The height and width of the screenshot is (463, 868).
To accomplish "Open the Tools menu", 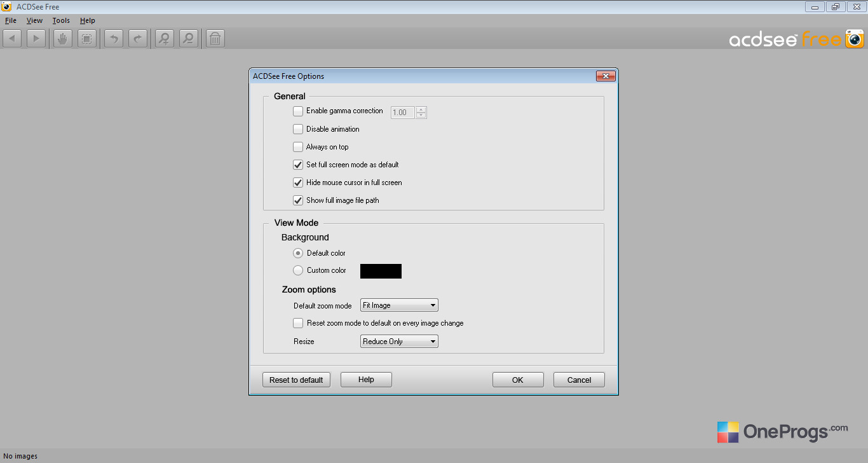I will coord(61,20).
